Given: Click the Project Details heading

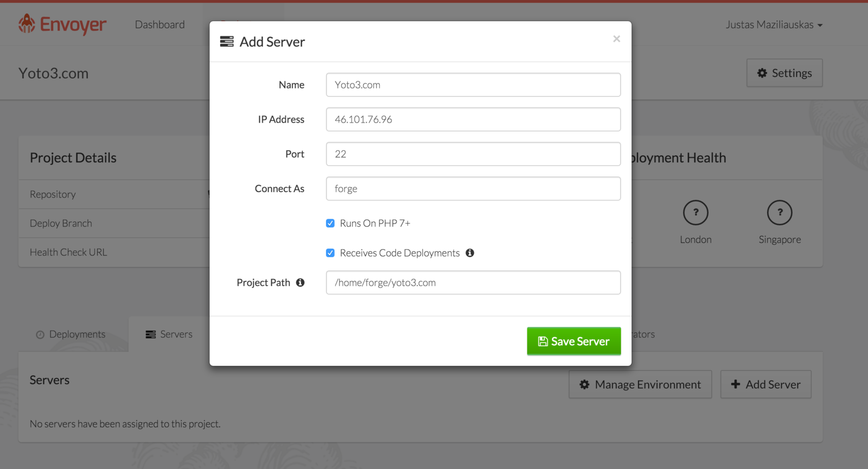Looking at the screenshot, I should tap(73, 158).
